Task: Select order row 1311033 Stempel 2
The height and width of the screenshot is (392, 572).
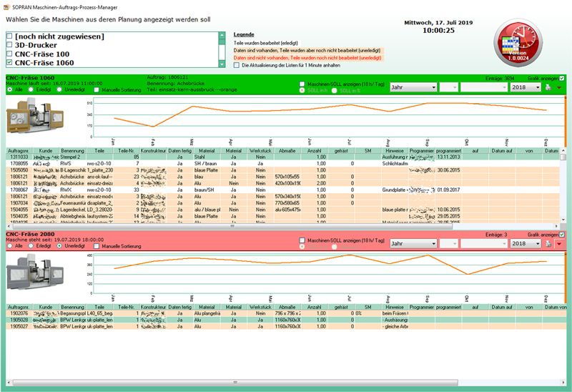Action: tap(282, 157)
